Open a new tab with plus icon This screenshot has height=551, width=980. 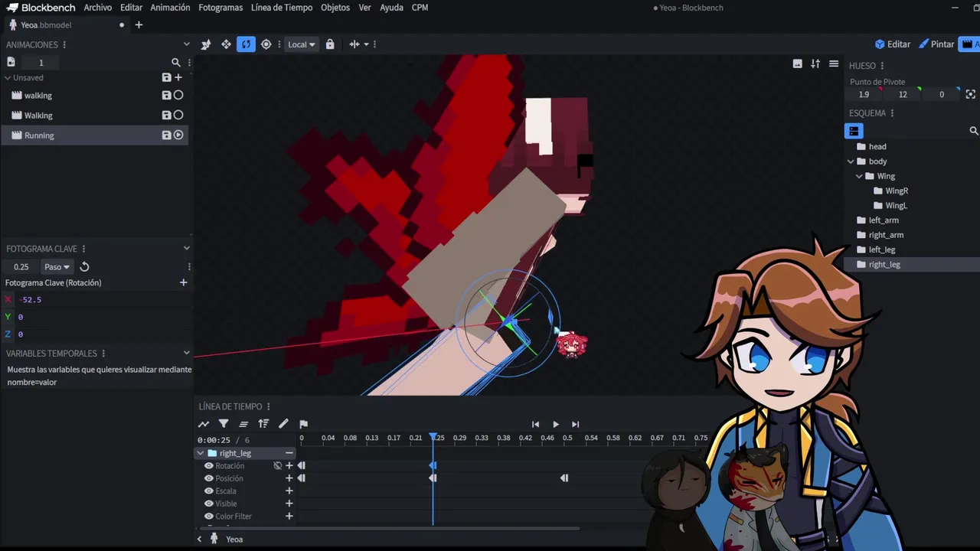[x=139, y=24]
